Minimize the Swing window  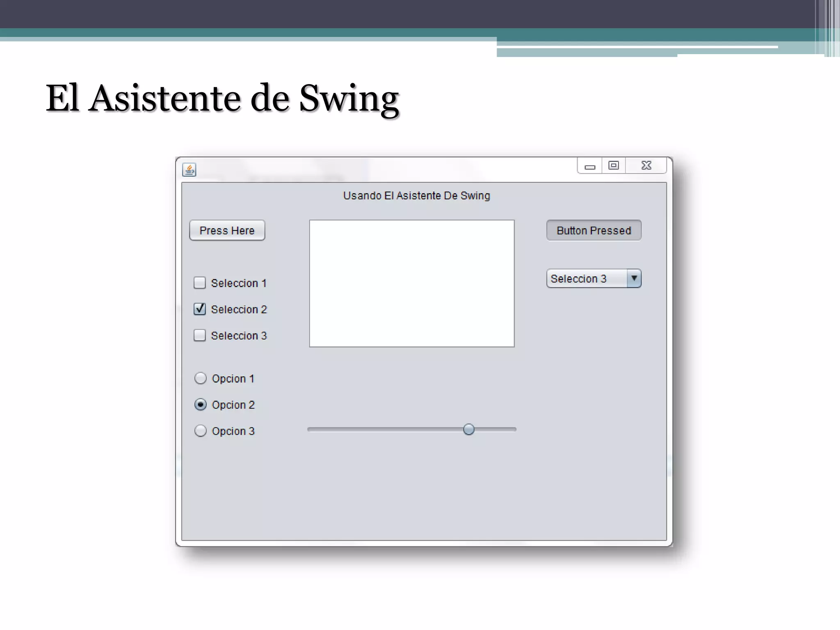pyautogui.click(x=590, y=166)
